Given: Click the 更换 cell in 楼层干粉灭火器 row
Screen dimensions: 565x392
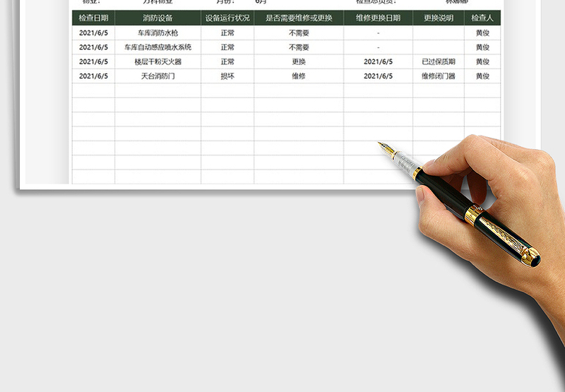Looking at the screenshot, I should (299, 62).
